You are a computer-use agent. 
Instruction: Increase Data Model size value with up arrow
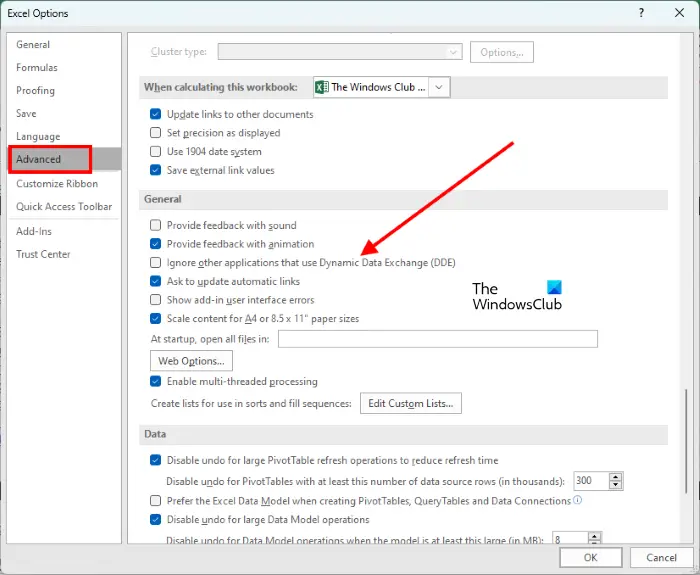[594, 536]
